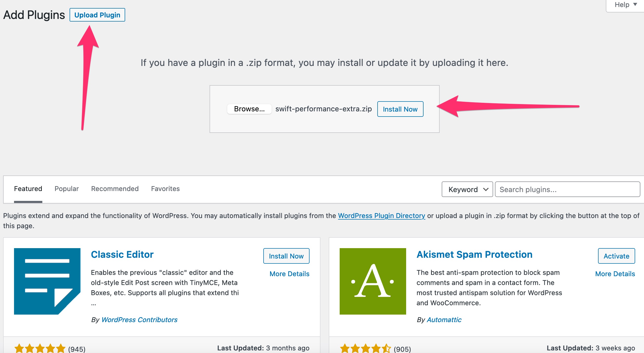The height and width of the screenshot is (353, 644).
Task: View More Details for Akismet
Action: click(615, 274)
